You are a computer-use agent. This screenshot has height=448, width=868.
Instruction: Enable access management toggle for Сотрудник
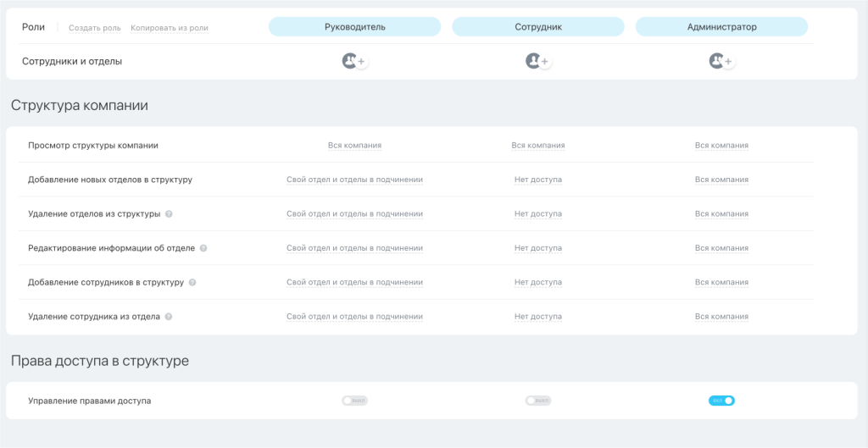pos(538,401)
